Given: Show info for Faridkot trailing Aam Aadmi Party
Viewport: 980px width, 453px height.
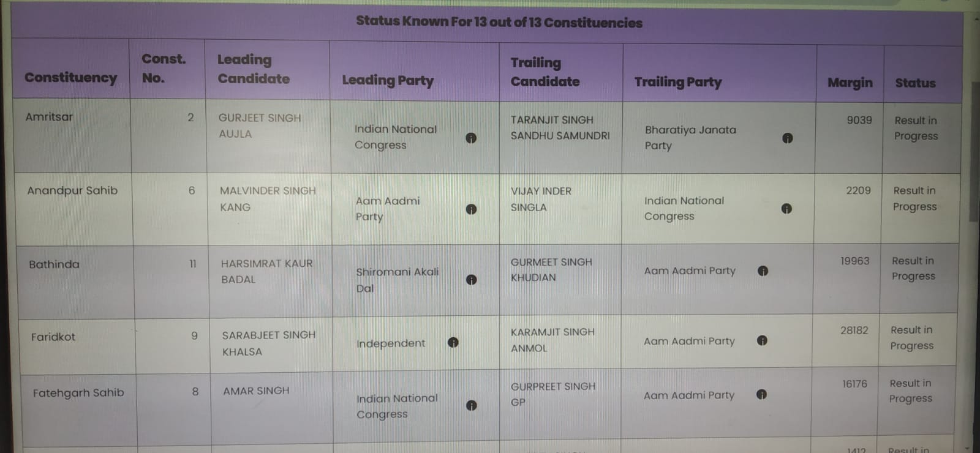Looking at the screenshot, I should [762, 340].
